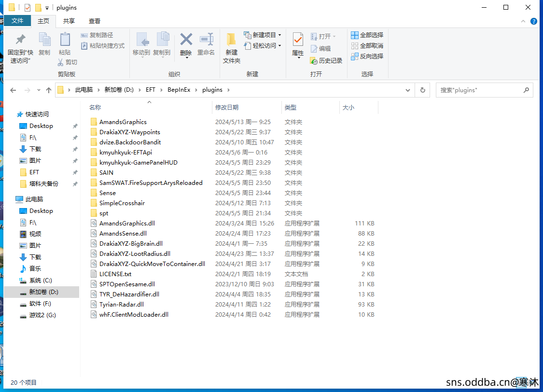Viewport: 543px width, 392px height.
Task: Click the Copy (复制) ribbon icon
Action: pyautogui.click(x=44, y=40)
